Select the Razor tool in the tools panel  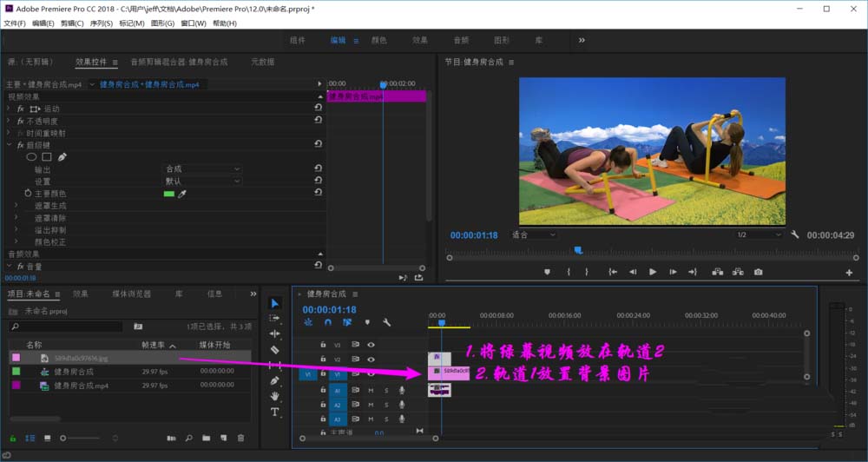[x=275, y=350]
